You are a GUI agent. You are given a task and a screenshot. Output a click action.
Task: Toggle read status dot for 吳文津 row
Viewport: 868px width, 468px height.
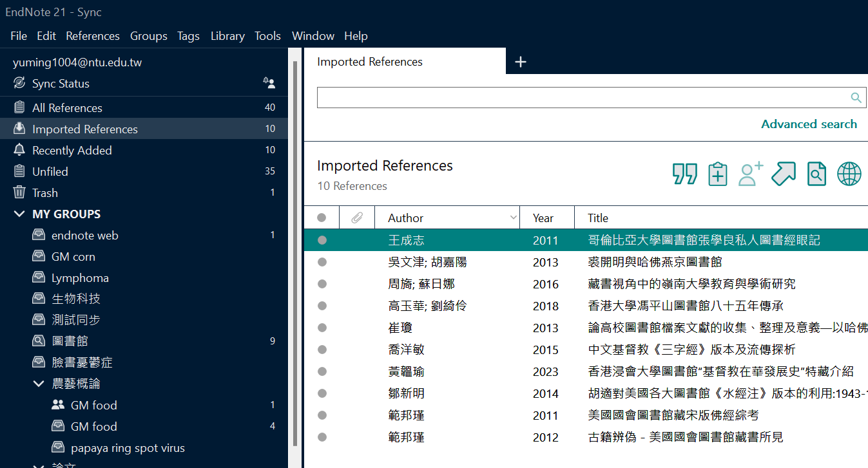tap(322, 262)
